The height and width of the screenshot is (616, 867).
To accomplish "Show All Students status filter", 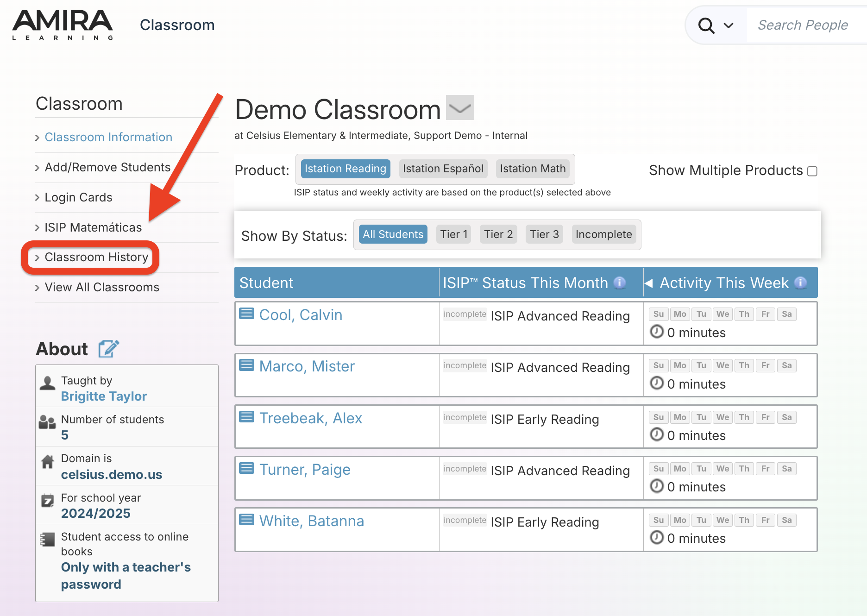I will (393, 234).
